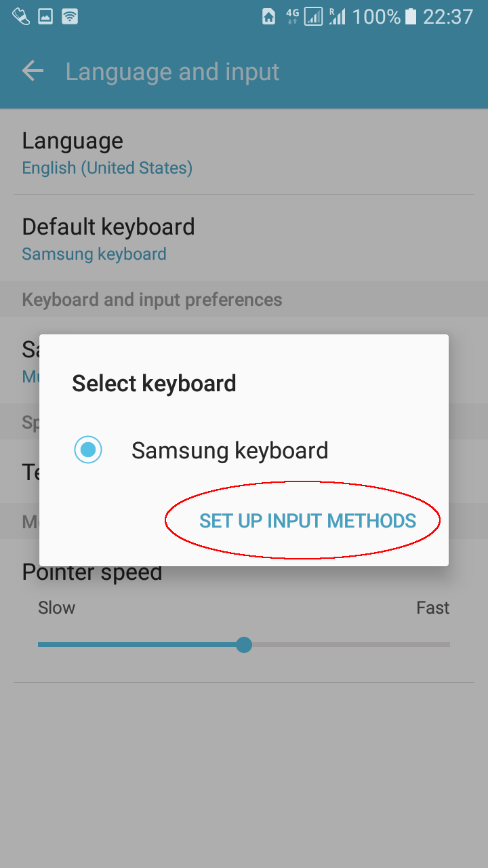Tap the Language and input title
The width and height of the screenshot is (488, 868).
click(172, 72)
